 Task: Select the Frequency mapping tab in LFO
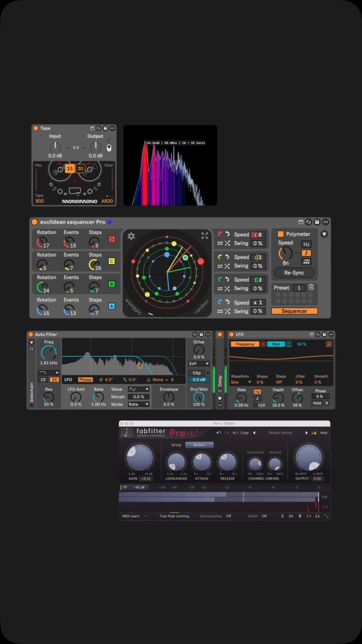[245, 344]
